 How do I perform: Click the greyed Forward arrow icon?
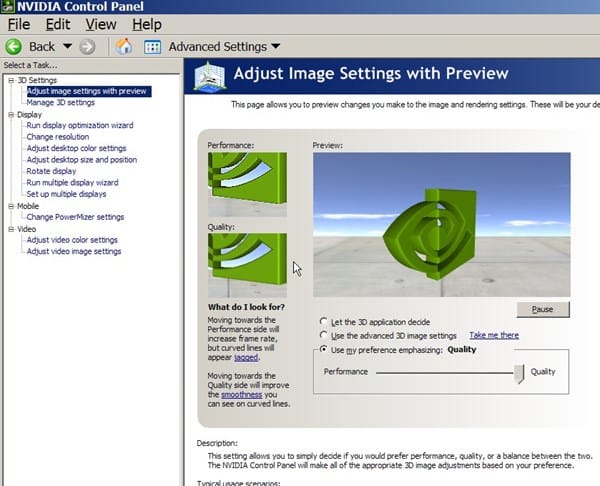87,47
